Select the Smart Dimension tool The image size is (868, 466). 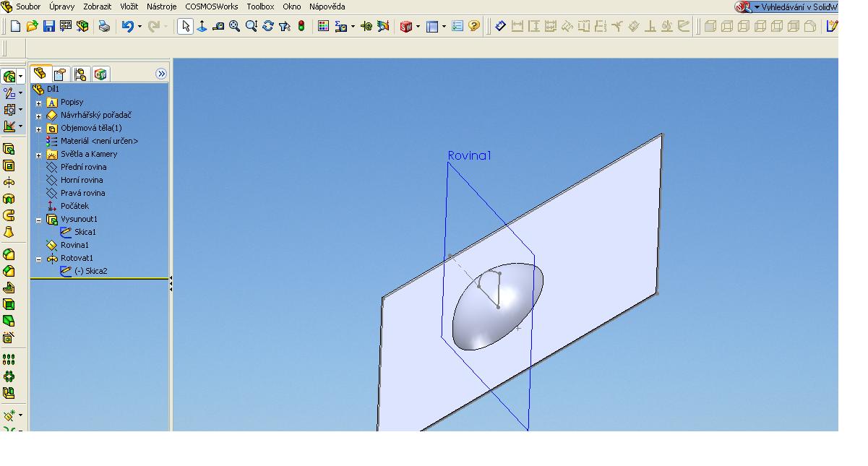pos(500,26)
